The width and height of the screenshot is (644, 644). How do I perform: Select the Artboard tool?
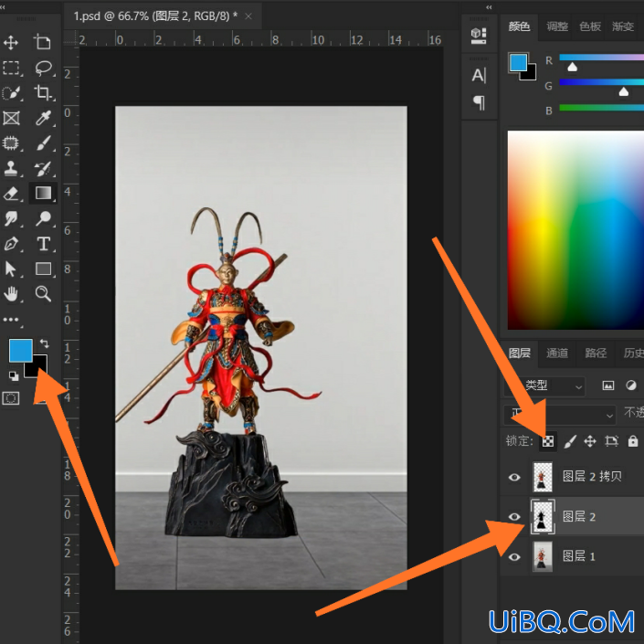pyautogui.click(x=43, y=42)
